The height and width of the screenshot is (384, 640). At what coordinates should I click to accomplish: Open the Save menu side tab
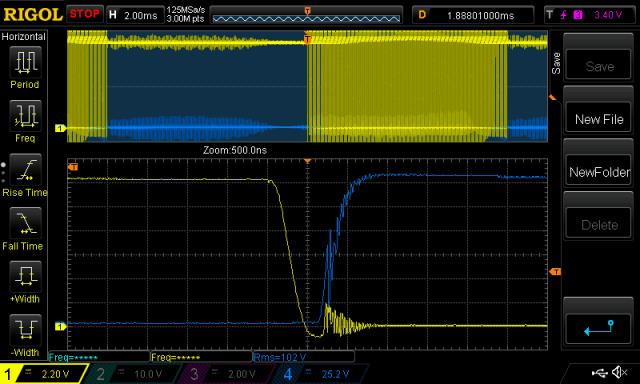click(556, 63)
